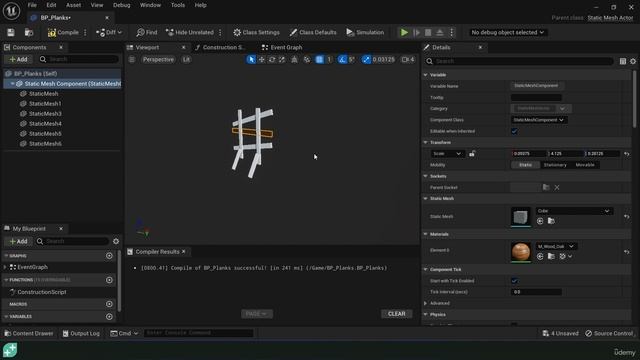Add a new component in Components panel

tap(18, 60)
